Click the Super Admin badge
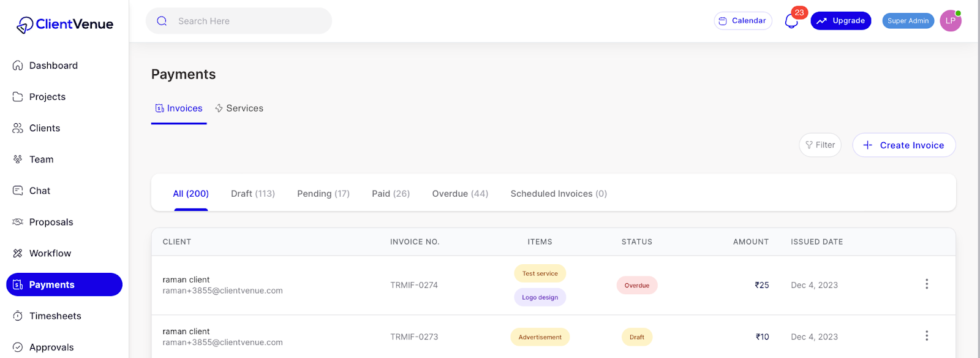The image size is (980, 358). (x=908, y=21)
